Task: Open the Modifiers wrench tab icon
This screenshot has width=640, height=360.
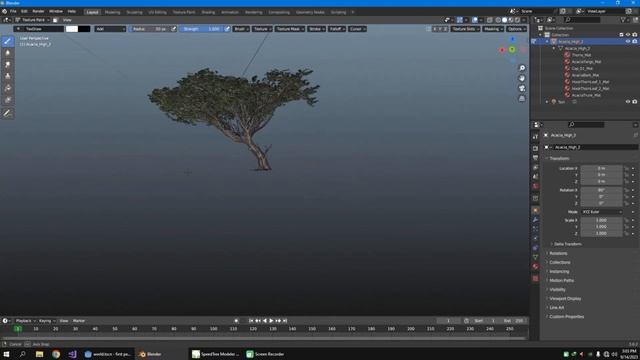Action: (535, 220)
